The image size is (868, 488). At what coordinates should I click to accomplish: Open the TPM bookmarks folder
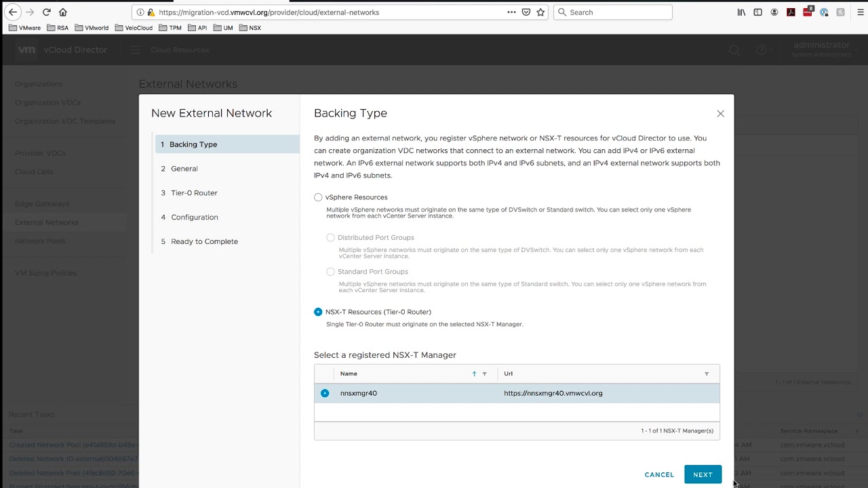pyautogui.click(x=170, y=28)
